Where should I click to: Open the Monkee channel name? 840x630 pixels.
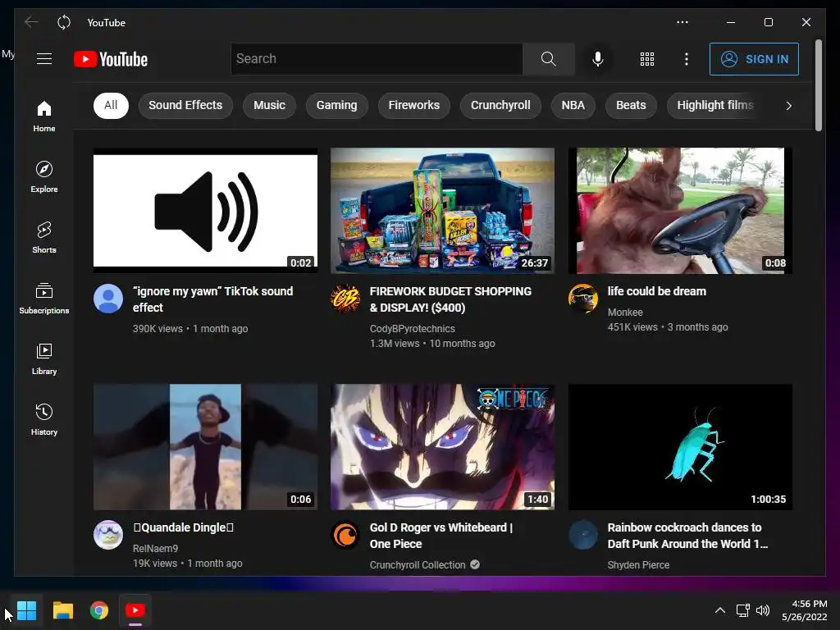625,313
